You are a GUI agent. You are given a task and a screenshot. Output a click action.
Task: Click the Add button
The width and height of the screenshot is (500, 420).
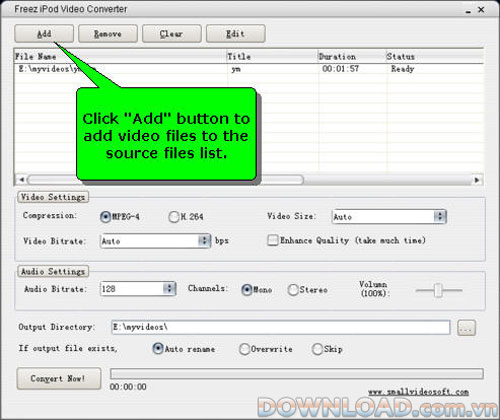(x=44, y=33)
